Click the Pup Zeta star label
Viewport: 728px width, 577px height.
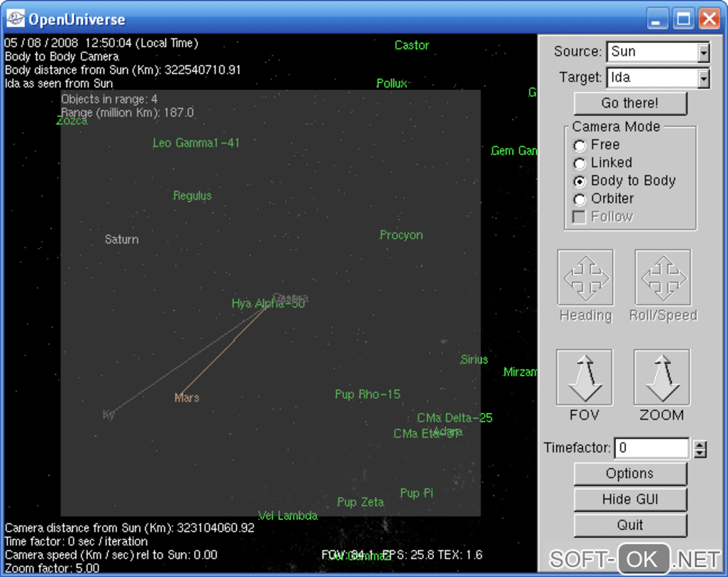pyautogui.click(x=360, y=502)
